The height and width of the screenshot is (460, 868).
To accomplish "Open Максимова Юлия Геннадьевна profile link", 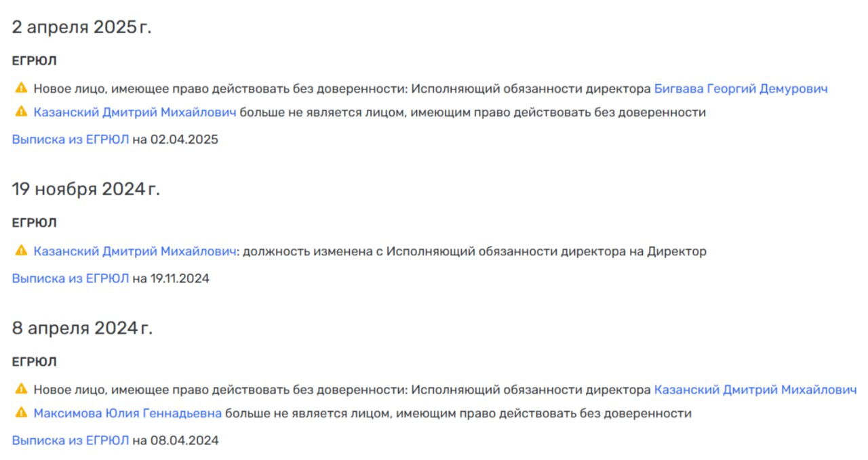I will 127,413.
